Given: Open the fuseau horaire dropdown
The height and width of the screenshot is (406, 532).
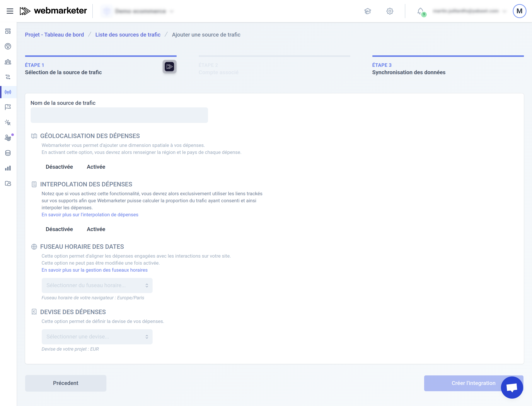Looking at the screenshot, I should click(97, 285).
